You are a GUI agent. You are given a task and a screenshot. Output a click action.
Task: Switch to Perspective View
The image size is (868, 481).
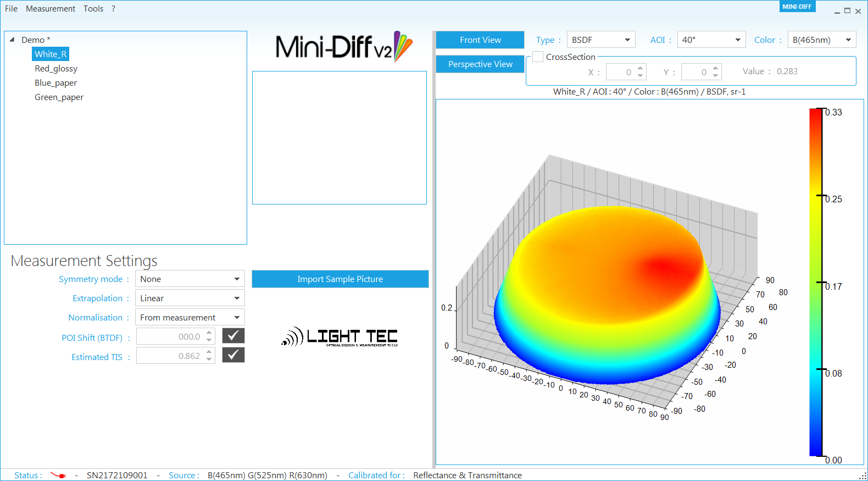(480, 64)
